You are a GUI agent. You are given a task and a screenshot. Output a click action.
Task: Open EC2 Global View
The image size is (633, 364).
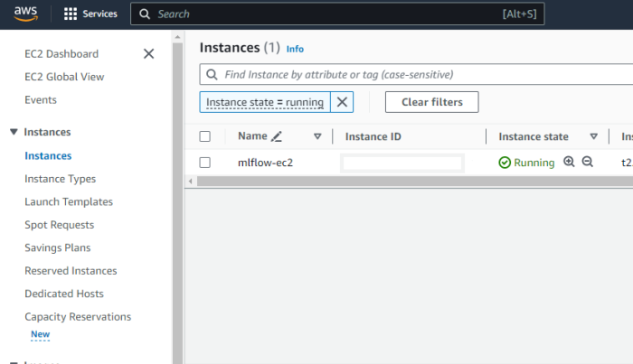coord(64,77)
